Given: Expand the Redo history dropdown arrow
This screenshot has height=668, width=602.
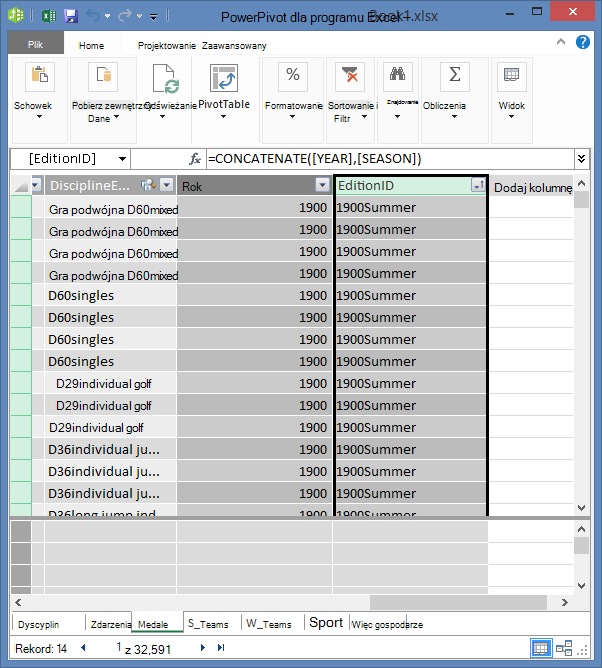Looking at the screenshot, I should (139, 16).
